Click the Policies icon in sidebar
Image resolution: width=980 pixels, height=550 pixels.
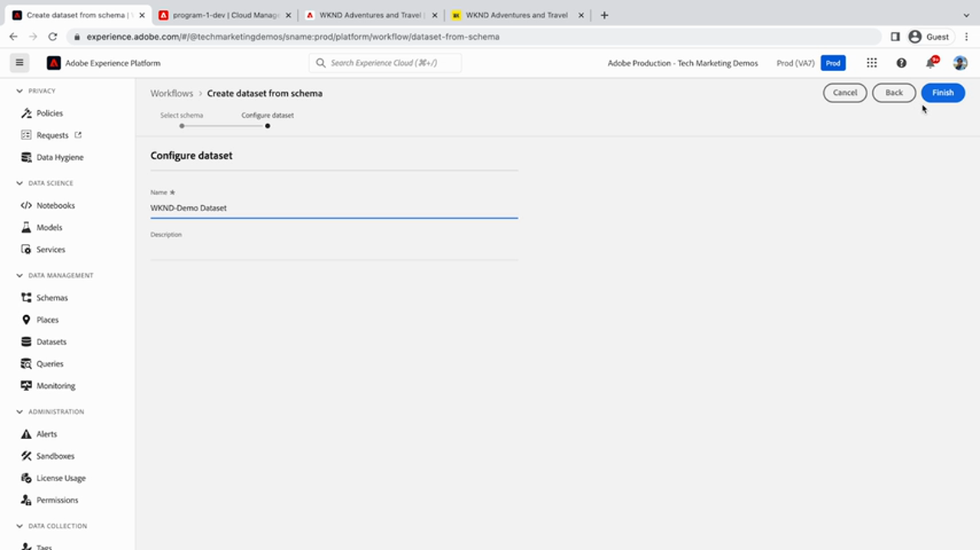tap(26, 113)
